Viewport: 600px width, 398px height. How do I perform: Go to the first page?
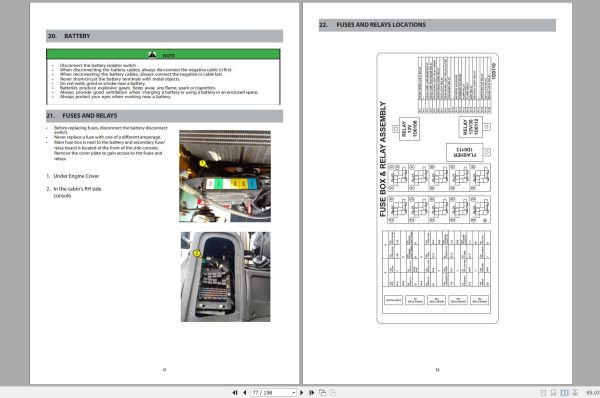coord(235,393)
